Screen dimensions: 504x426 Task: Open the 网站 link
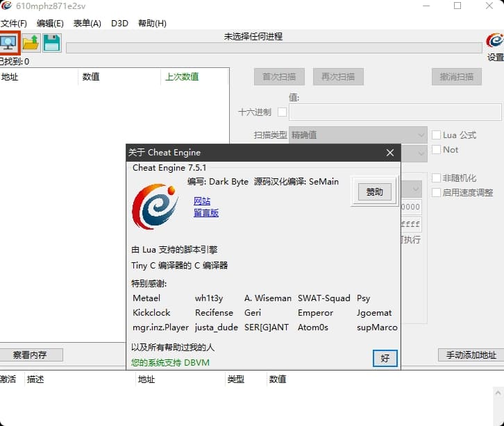pyautogui.click(x=202, y=201)
